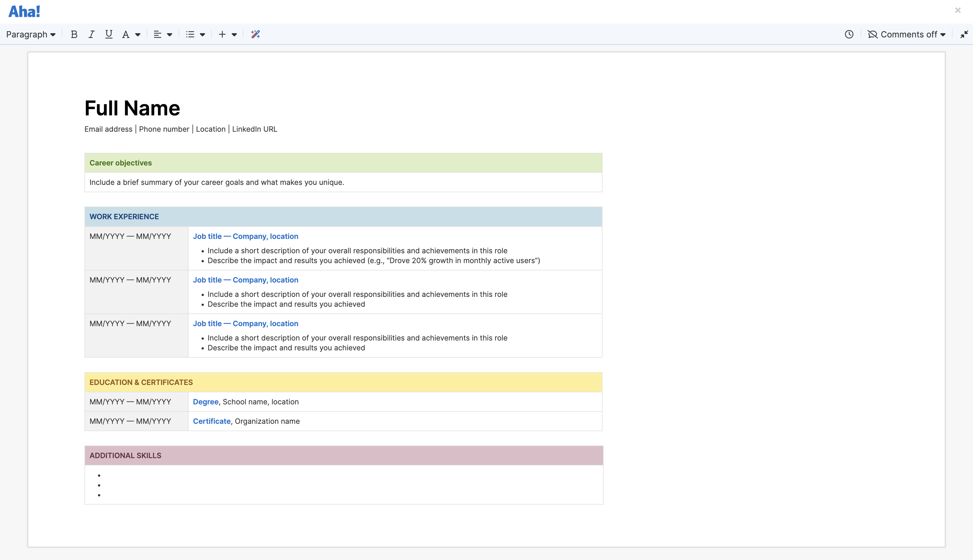Click the text color A icon
The image size is (973, 560).
[x=125, y=35]
